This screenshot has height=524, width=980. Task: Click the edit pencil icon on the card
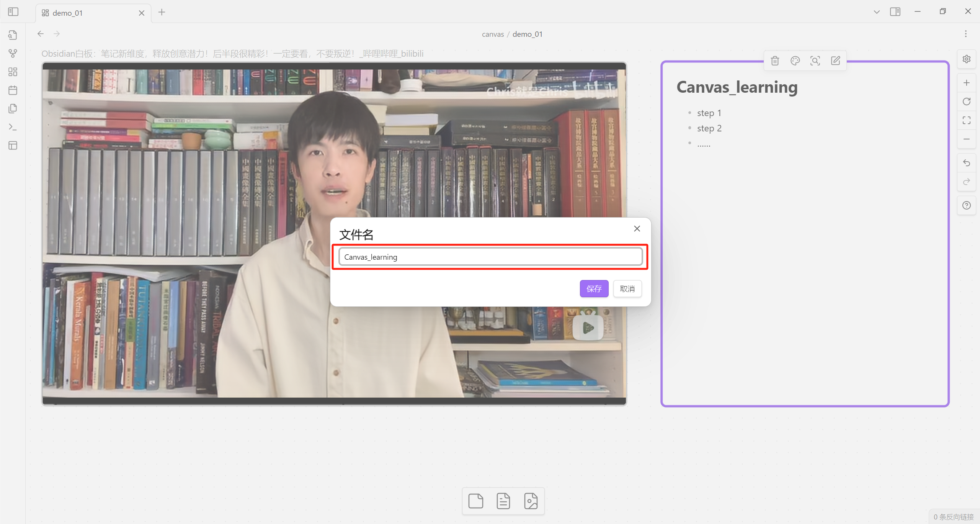point(835,61)
